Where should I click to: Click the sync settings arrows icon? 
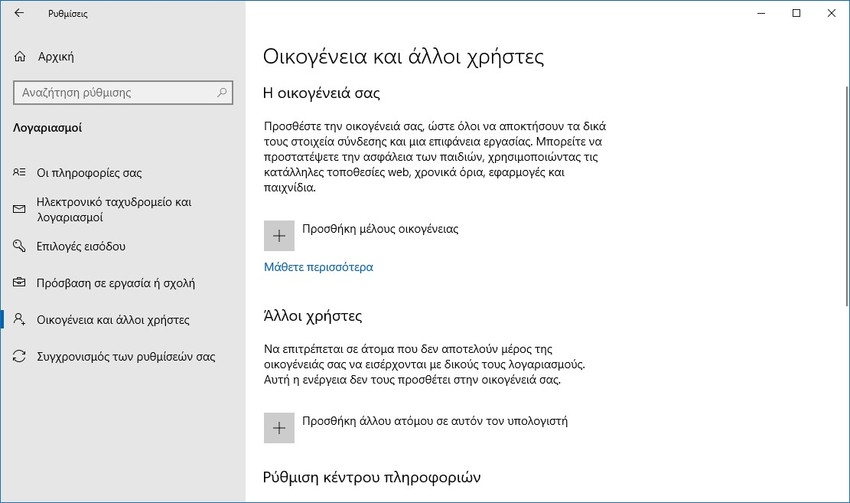[x=19, y=356]
